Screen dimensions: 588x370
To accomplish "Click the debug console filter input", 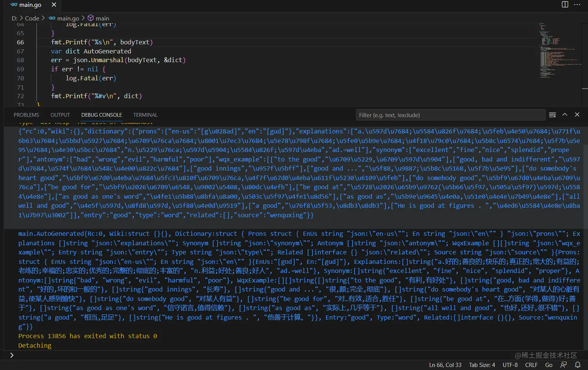I will 450,115.
